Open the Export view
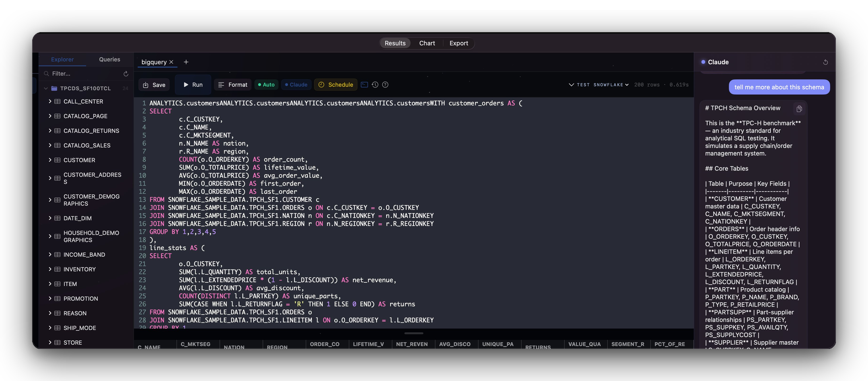This screenshot has height=381, width=868. click(x=459, y=43)
